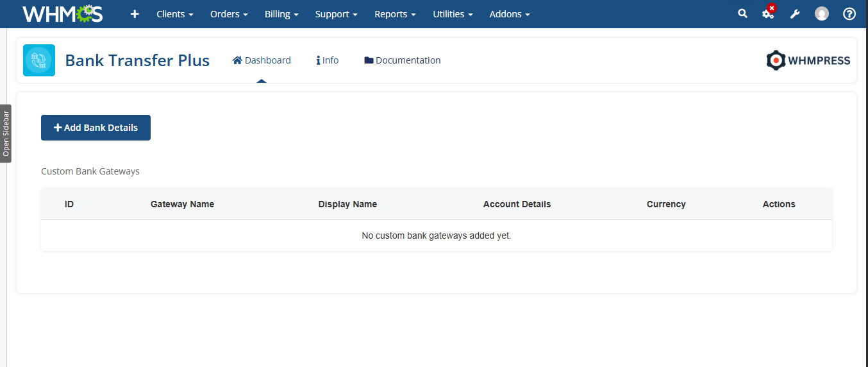Viewport: 868px width, 367px height.
Task: Click the WHMCS logo
Action: tap(62, 14)
